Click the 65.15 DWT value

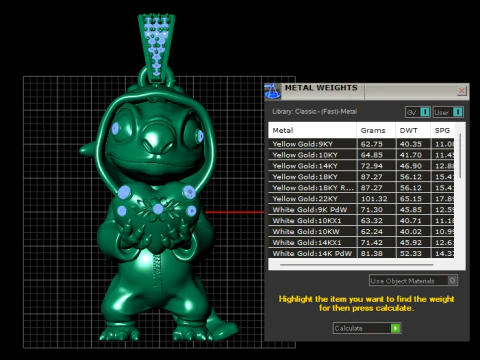pos(411,199)
